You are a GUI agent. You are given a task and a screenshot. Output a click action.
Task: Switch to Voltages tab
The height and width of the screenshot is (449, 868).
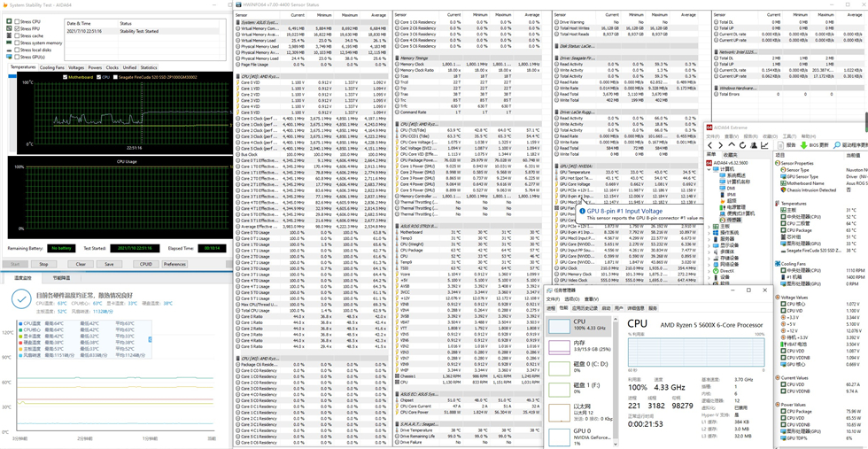(76, 67)
